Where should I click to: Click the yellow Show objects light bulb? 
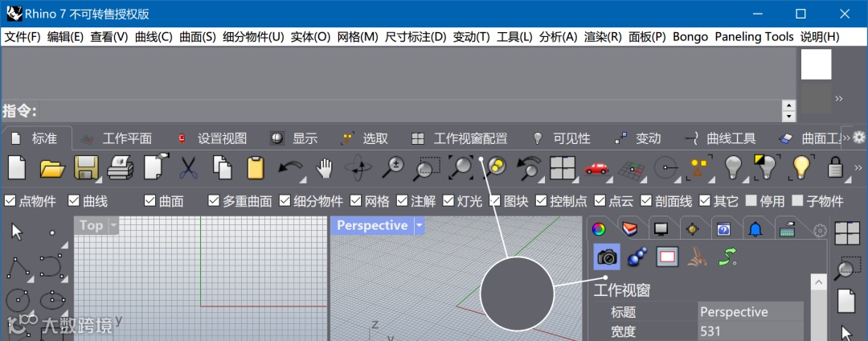coord(801,167)
